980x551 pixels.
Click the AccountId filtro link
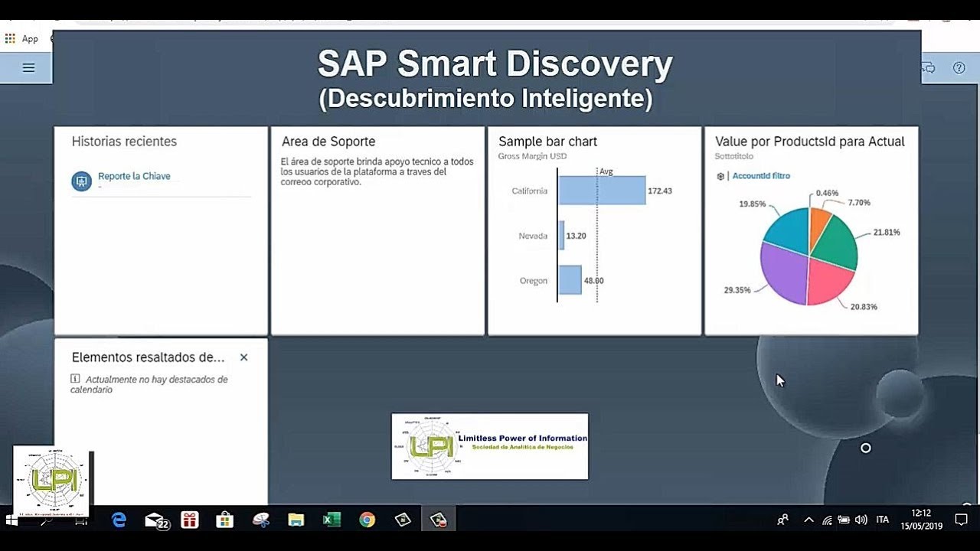point(761,176)
